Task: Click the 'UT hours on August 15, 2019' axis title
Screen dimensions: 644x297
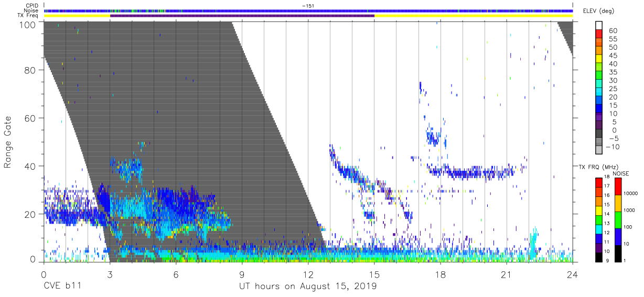Action: coord(308,286)
